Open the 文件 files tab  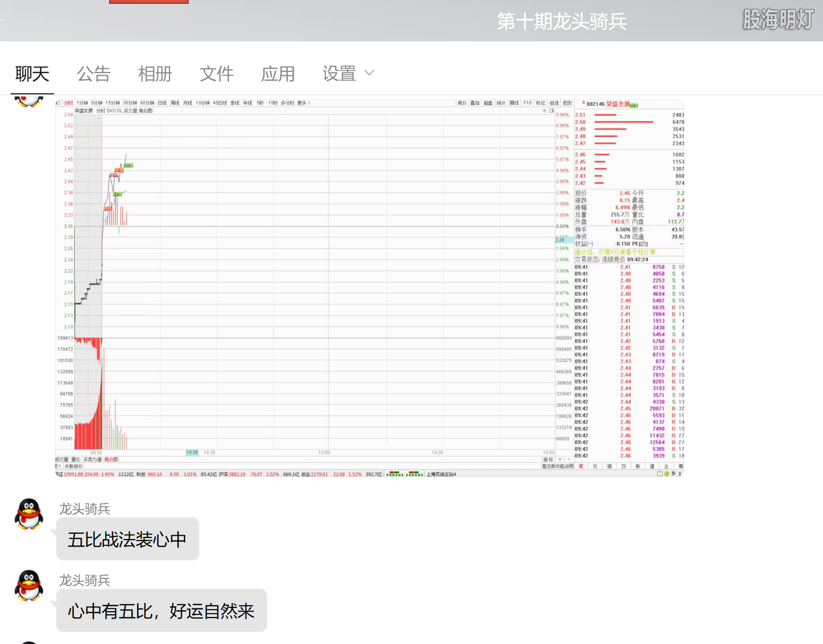tap(216, 74)
